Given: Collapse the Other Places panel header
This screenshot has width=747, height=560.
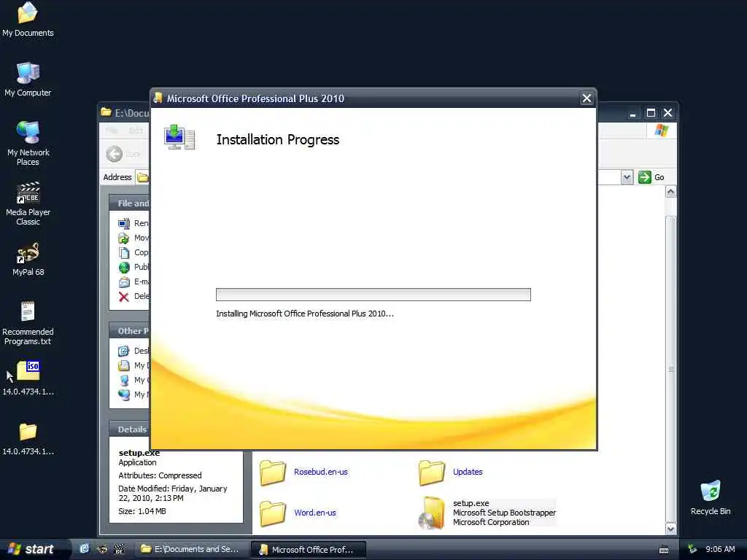Looking at the screenshot, I should (x=130, y=330).
